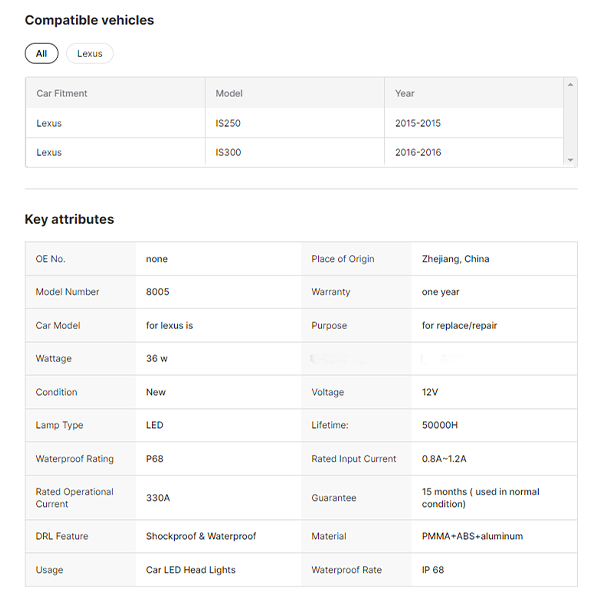Click the IP 68 waterproof rate value
The width and height of the screenshot is (600, 600).
pos(433,570)
